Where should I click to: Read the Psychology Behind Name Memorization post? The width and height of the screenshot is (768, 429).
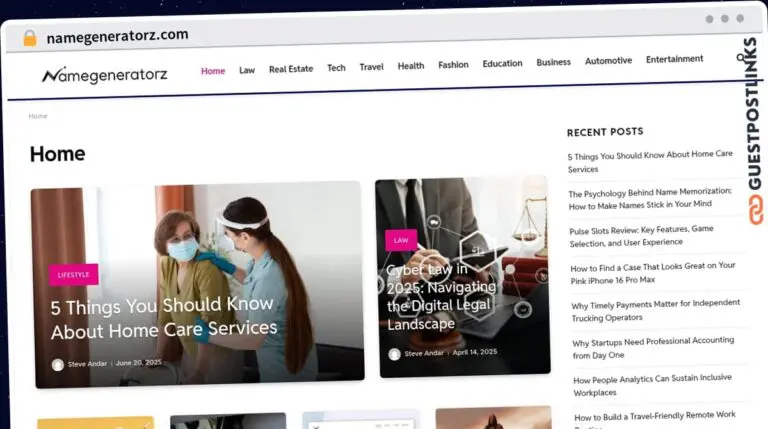650,198
